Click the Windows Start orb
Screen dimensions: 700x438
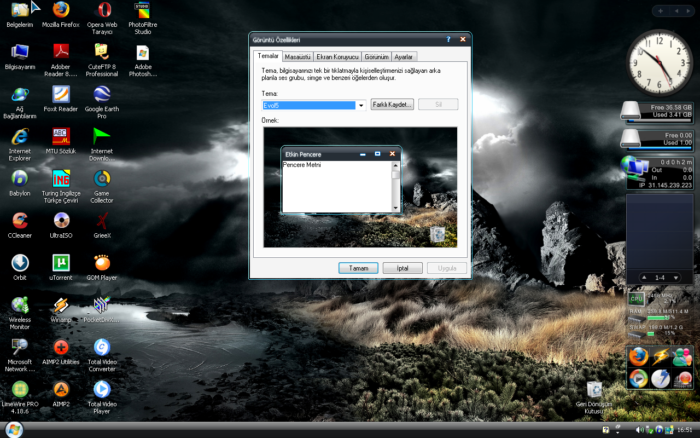[x=14, y=430]
